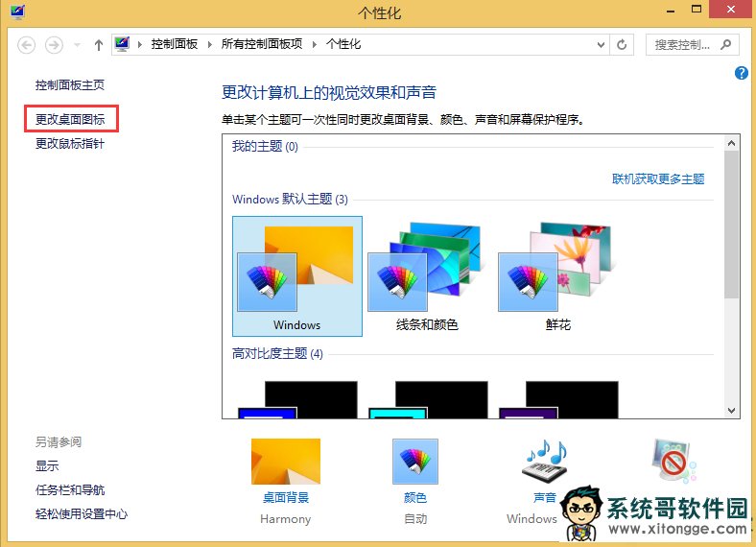Open 显示 link under 另请参阅
Image resolution: width=756 pixels, height=547 pixels.
point(47,466)
